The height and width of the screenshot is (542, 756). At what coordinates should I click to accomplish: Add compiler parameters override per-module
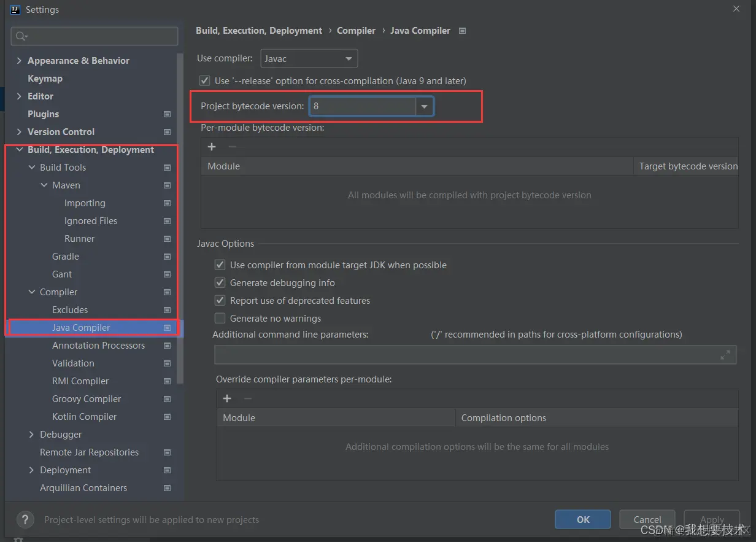227,398
